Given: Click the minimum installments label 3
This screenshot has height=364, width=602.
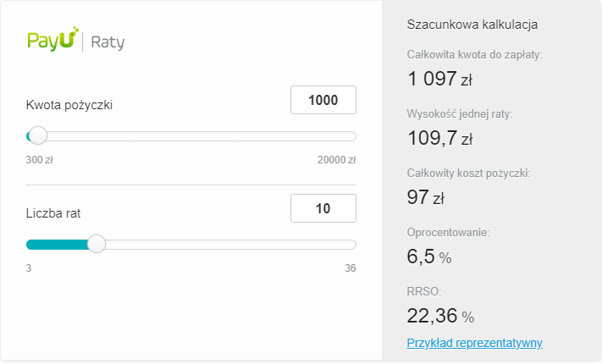Looking at the screenshot, I should click(29, 268).
